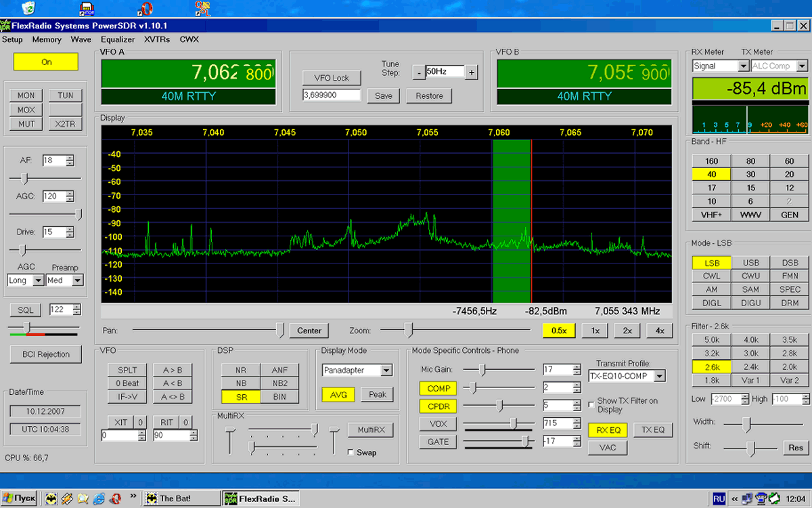The height and width of the screenshot is (508, 812).
Task: Open the Setup menu
Action: click(x=12, y=39)
